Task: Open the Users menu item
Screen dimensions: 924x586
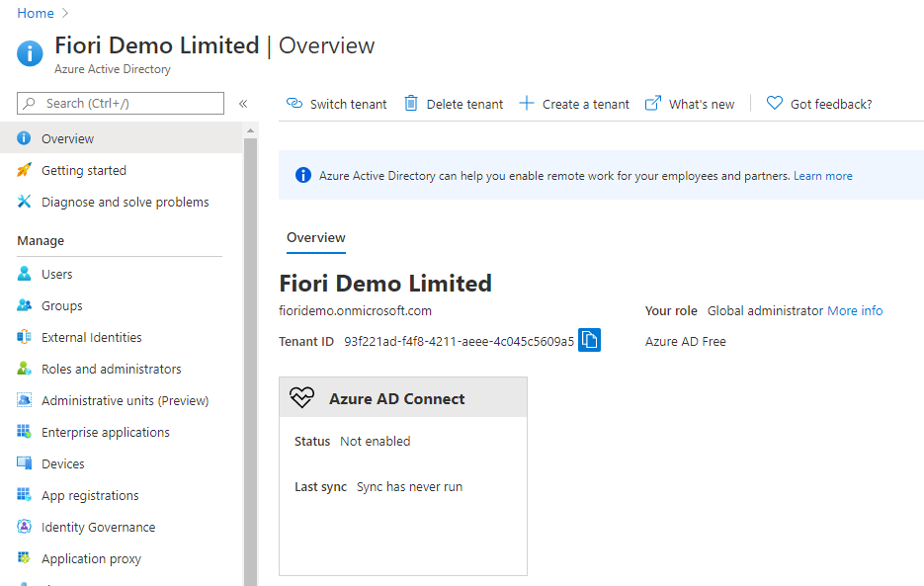Action: (121, 274)
